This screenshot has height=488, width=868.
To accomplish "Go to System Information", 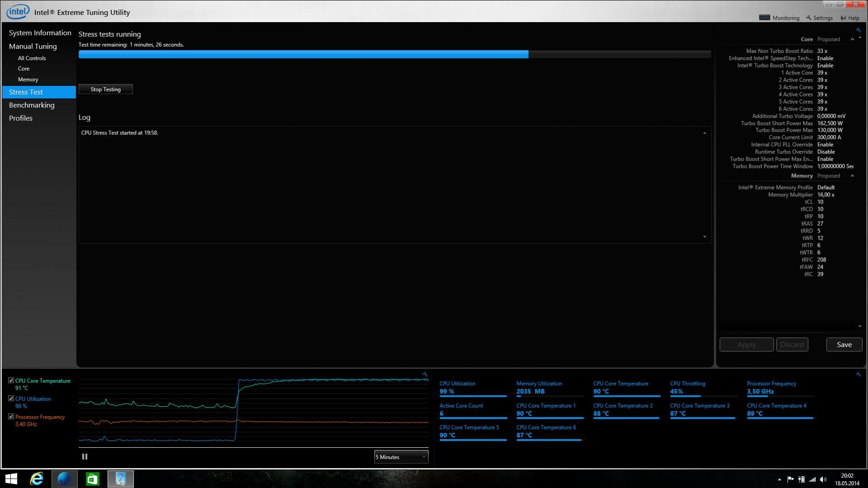I will 40,33.
